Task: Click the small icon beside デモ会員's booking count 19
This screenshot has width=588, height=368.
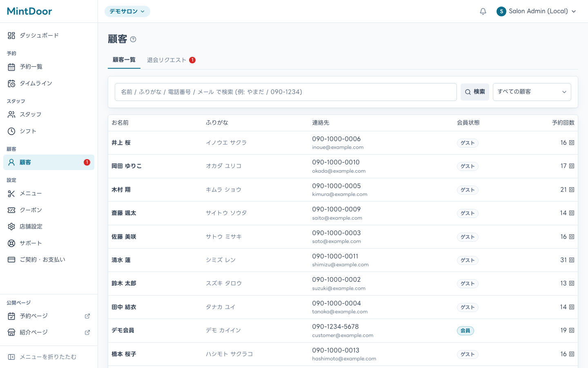Action: click(572, 330)
